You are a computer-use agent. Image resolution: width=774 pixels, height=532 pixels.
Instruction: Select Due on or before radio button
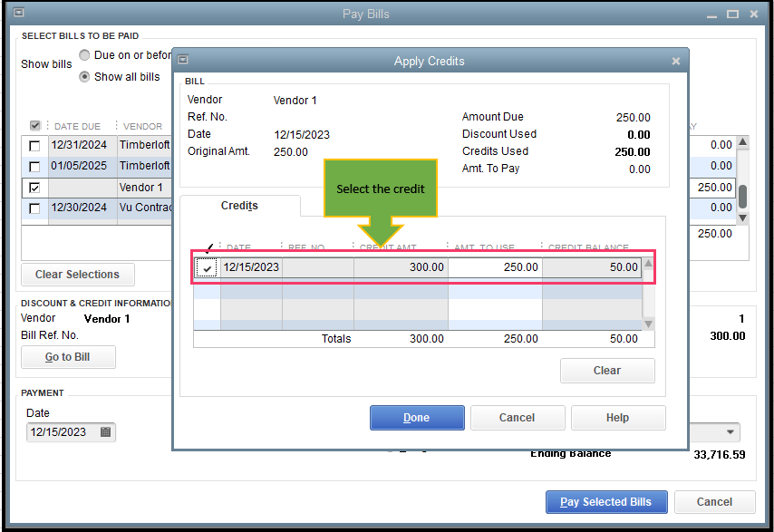(x=84, y=54)
